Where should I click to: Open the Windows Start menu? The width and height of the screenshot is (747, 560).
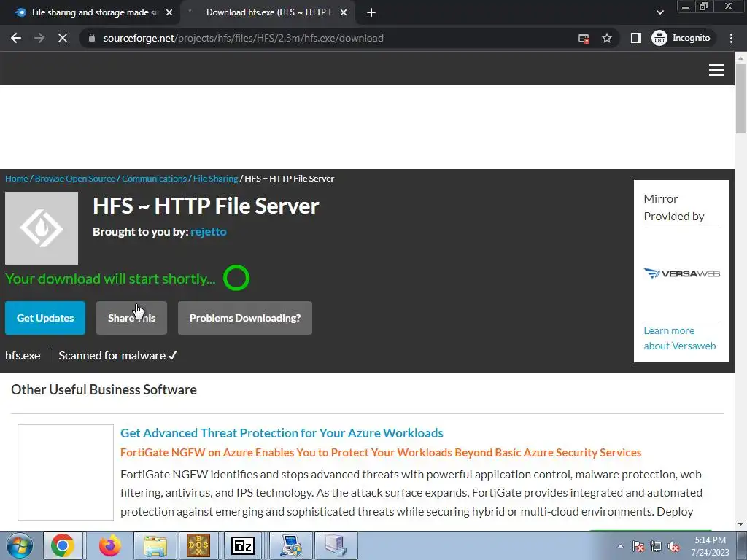click(x=19, y=545)
